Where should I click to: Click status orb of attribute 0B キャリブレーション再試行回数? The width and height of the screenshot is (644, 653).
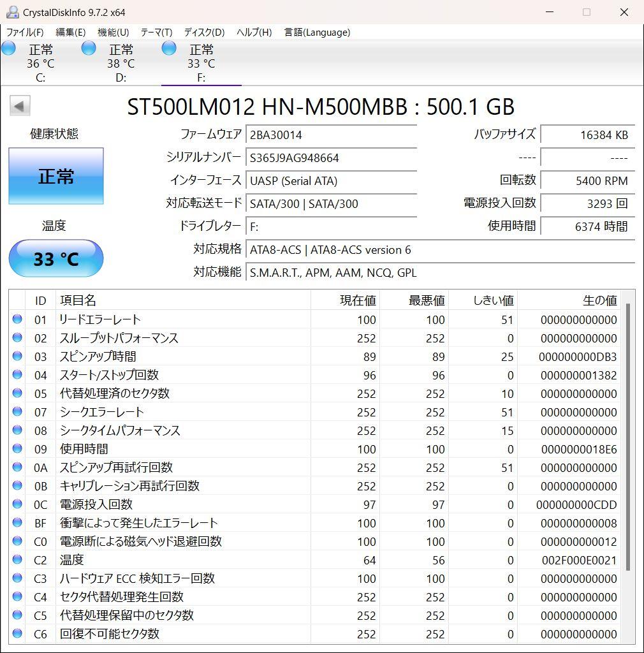17,485
